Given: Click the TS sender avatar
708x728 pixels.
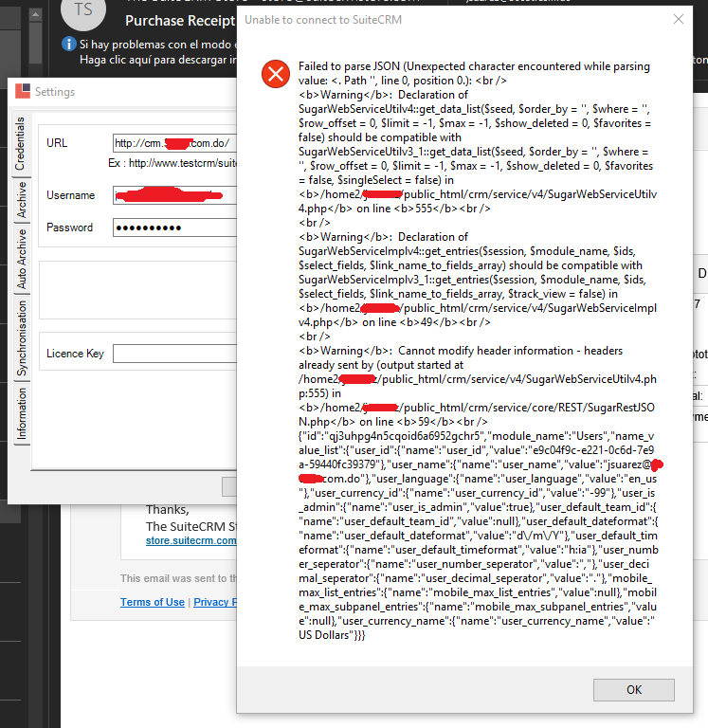Looking at the screenshot, I should pyautogui.click(x=83, y=9).
